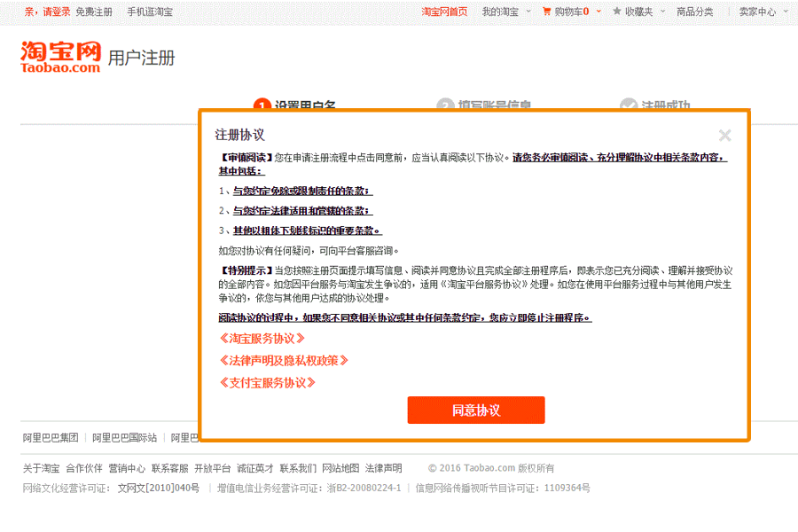The image size is (798, 532).
Task: Click the line 其他以粗体下划线标识的重要条款
Action: [308, 231]
